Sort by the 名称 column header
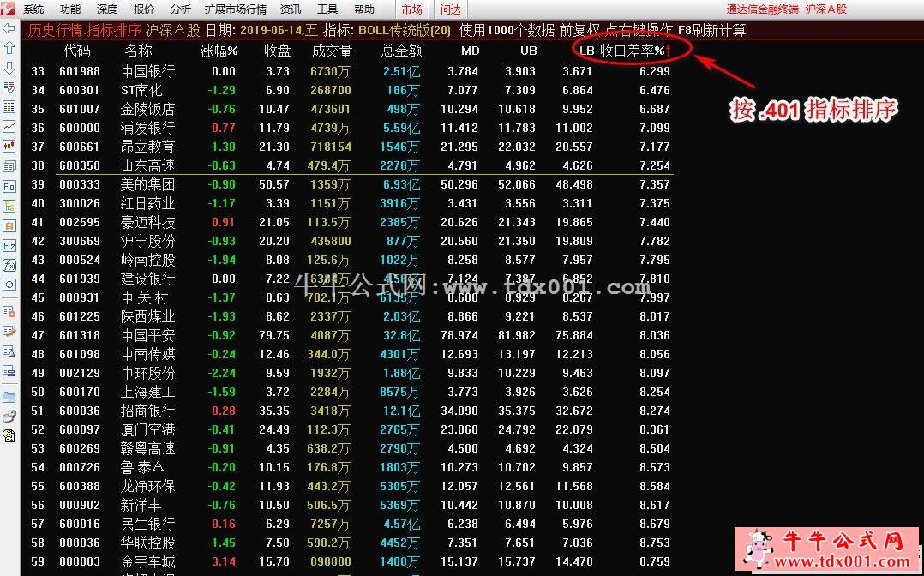Image resolution: width=924 pixels, height=576 pixels. pos(139,51)
